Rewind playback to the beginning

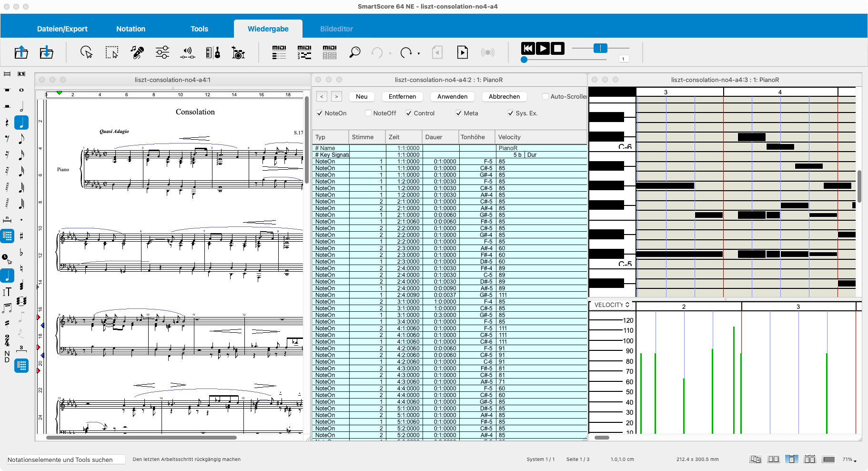pos(528,49)
